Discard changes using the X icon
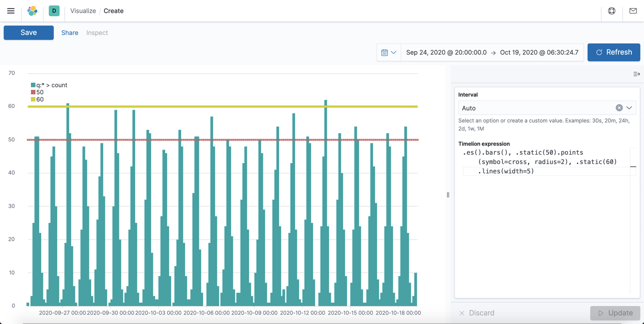The width and height of the screenshot is (644, 324). point(462,313)
